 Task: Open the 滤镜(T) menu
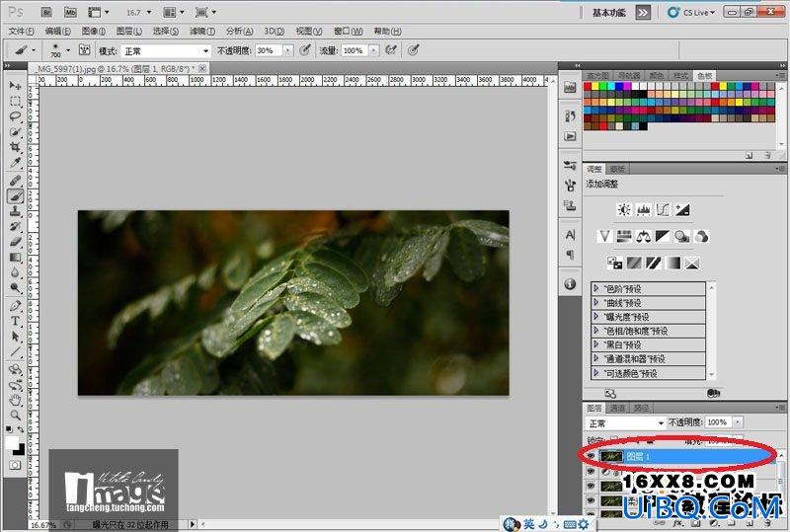pos(202,32)
